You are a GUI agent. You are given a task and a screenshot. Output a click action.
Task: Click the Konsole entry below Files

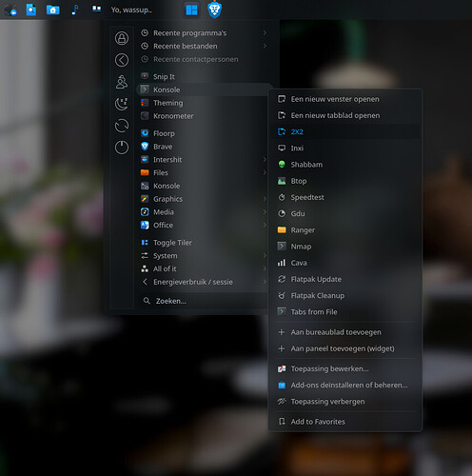click(x=203, y=186)
